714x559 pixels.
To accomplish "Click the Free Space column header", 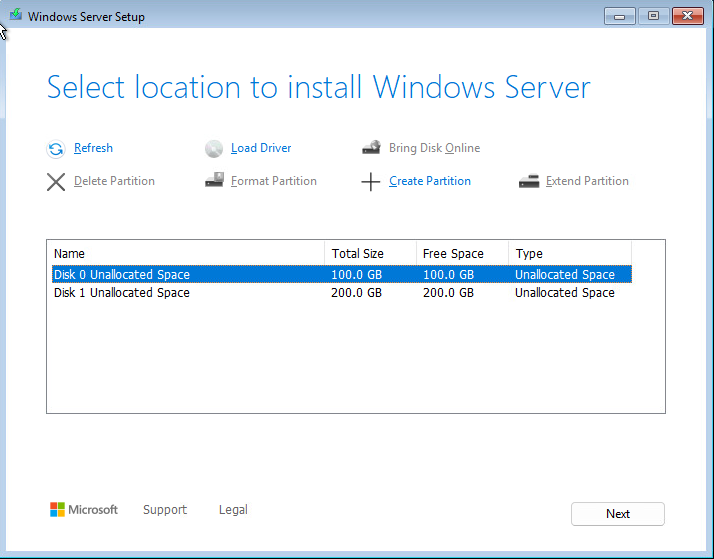I will pos(462,253).
